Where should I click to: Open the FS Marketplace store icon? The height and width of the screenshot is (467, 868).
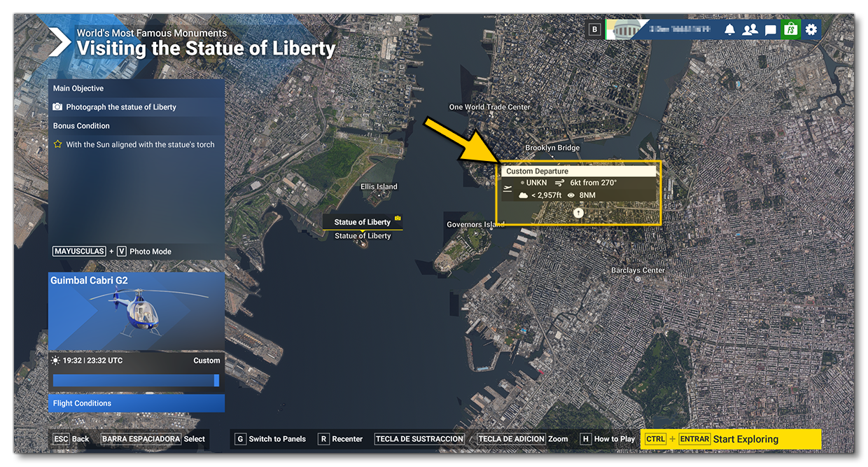[x=790, y=29]
